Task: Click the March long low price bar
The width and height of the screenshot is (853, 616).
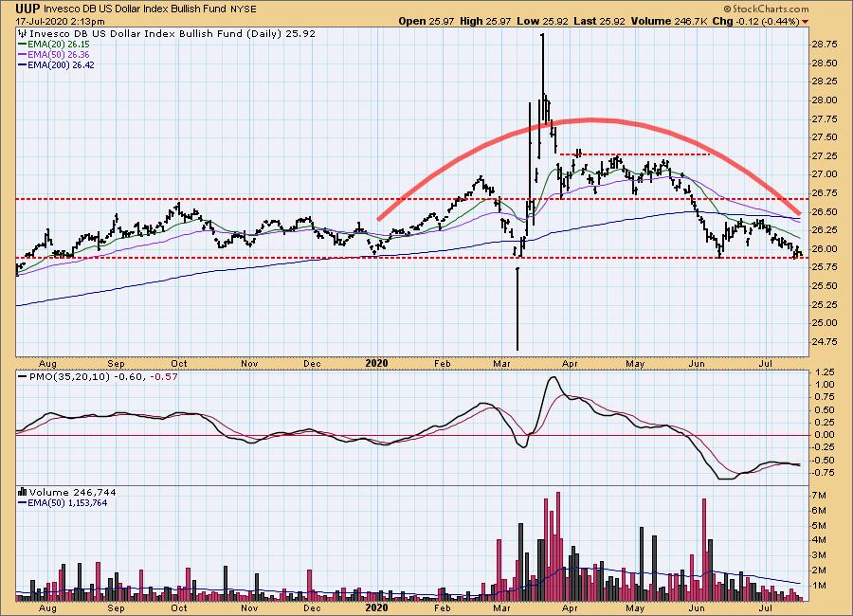Action: [x=517, y=309]
